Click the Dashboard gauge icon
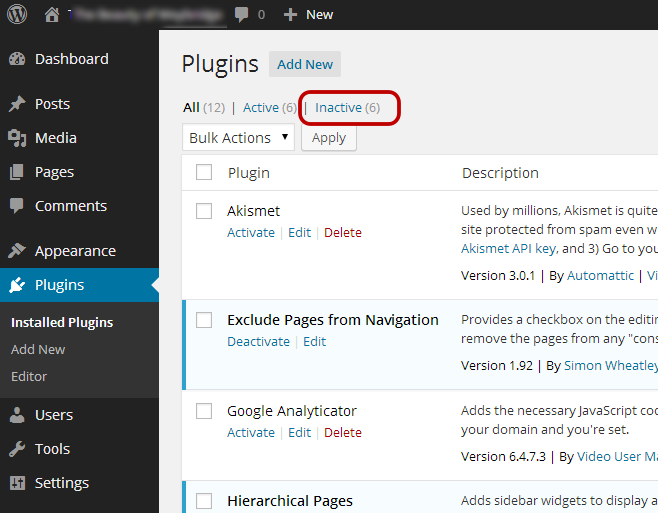The height and width of the screenshot is (513, 658). click(x=17, y=59)
